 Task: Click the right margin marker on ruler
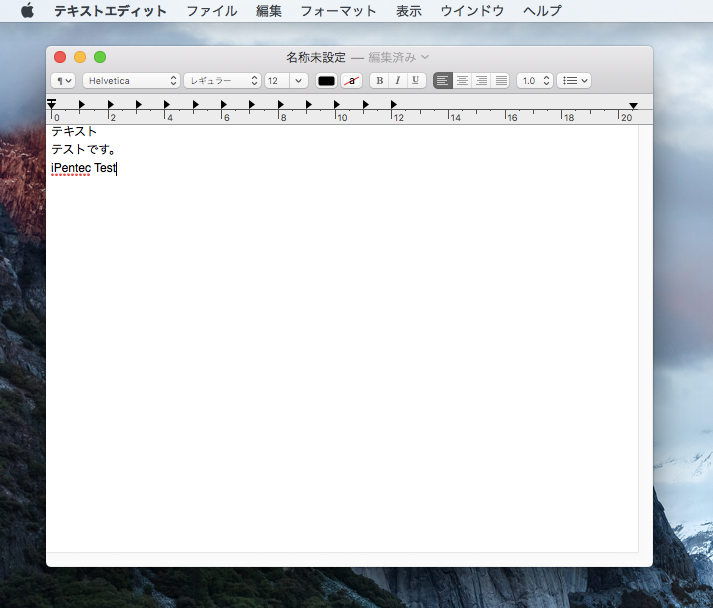click(633, 106)
